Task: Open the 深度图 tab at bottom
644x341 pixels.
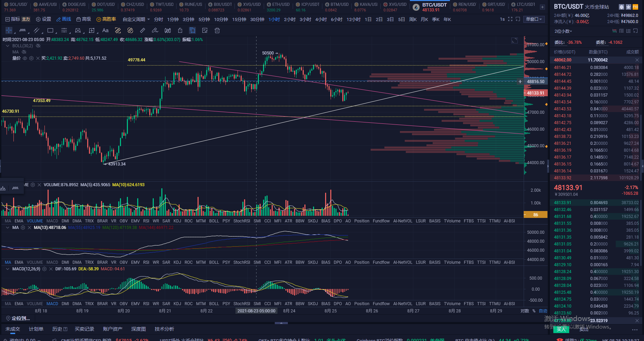Action: click(x=139, y=329)
